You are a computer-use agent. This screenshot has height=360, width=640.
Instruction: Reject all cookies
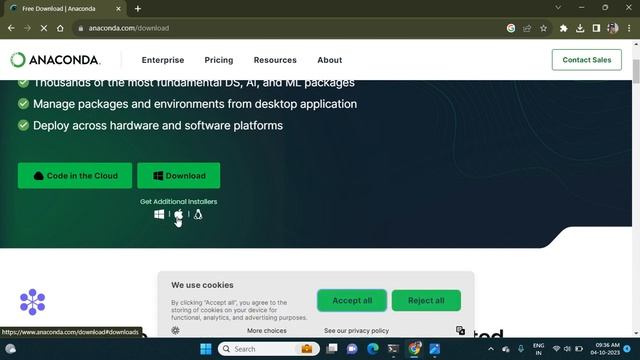coord(426,300)
